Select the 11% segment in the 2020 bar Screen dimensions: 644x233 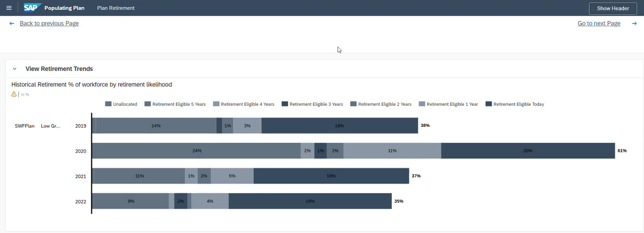tap(392, 151)
